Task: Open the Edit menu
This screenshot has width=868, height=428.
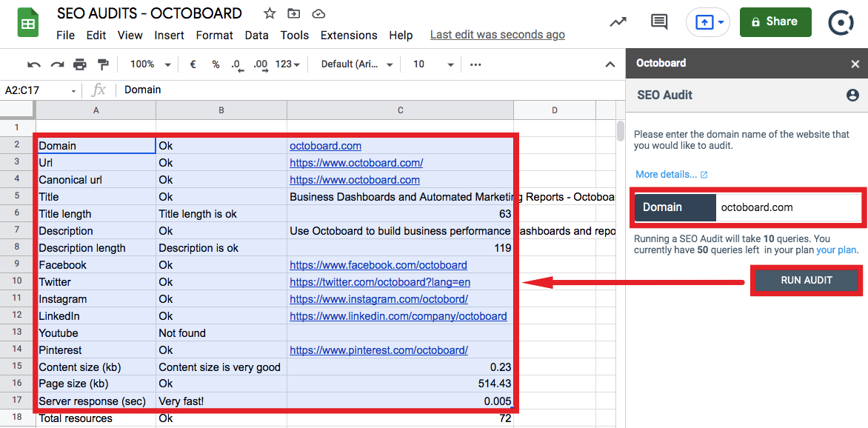Action: tap(96, 36)
